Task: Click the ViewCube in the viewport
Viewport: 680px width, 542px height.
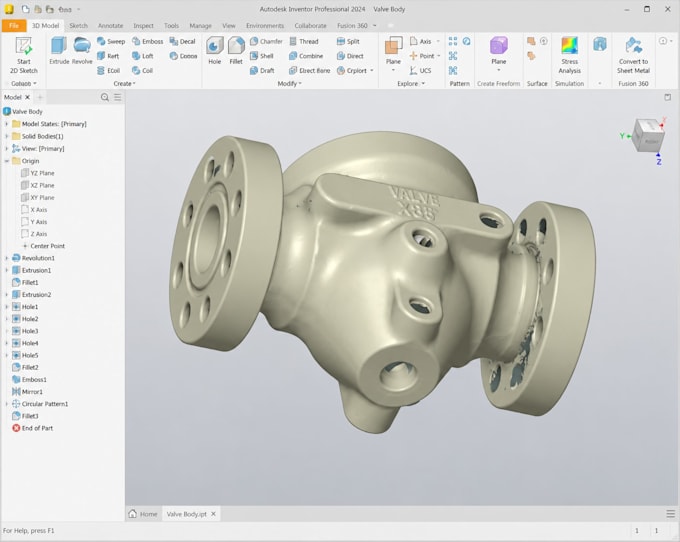Action: [647, 136]
